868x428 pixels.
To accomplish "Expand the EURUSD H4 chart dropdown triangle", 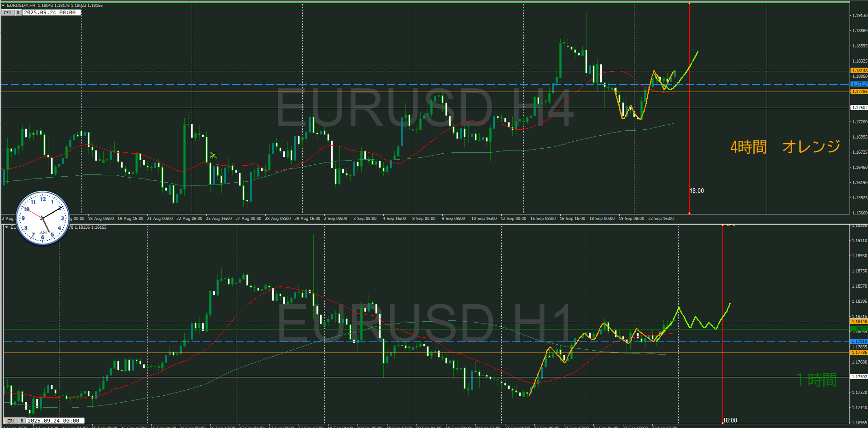I will coord(3,6).
